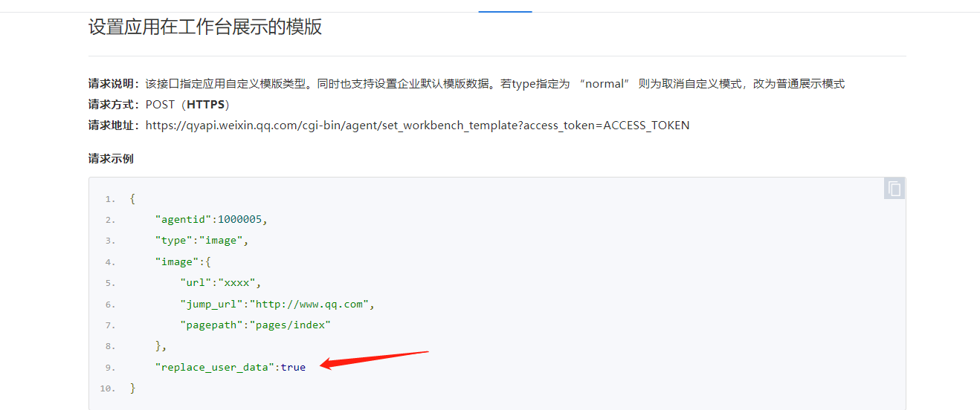Select the "pagepath":"pages/index" code line
980x410 pixels.
(255, 325)
